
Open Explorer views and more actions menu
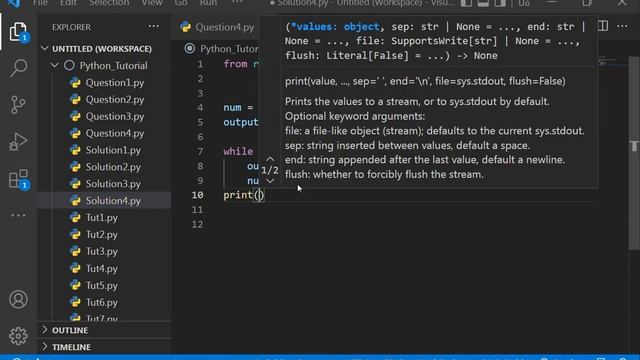click(x=153, y=27)
